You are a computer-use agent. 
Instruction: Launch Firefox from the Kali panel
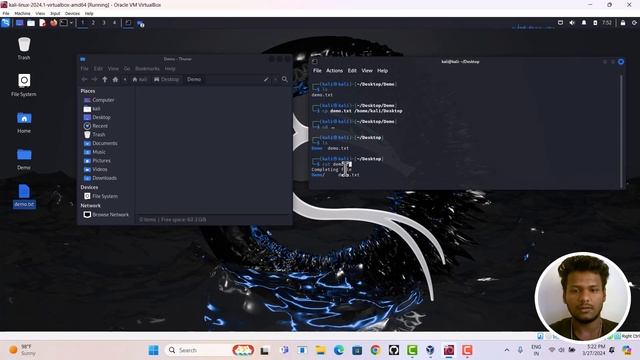click(x=53, y=23)
